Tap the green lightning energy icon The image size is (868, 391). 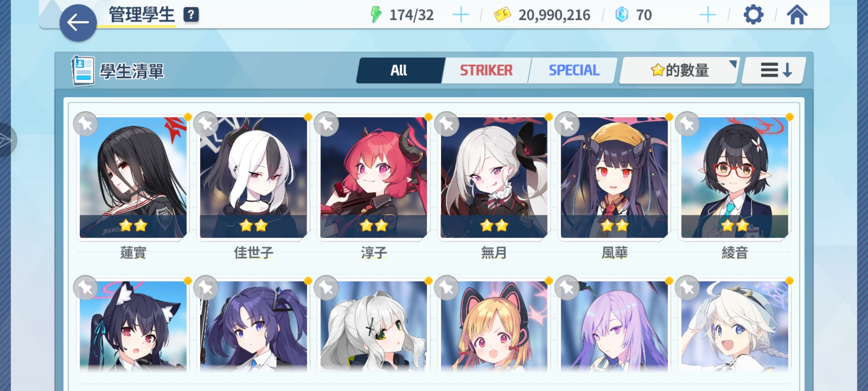coord(376,15)
